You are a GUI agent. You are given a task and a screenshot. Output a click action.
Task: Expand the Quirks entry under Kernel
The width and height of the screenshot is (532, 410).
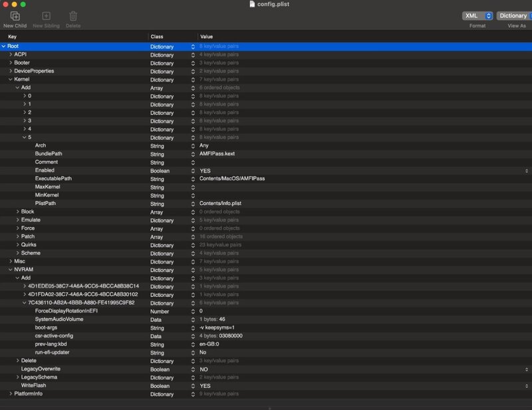click(17, 244)
